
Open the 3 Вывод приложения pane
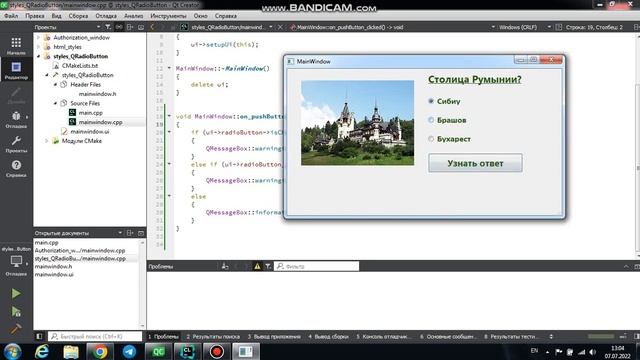(274, 336)
